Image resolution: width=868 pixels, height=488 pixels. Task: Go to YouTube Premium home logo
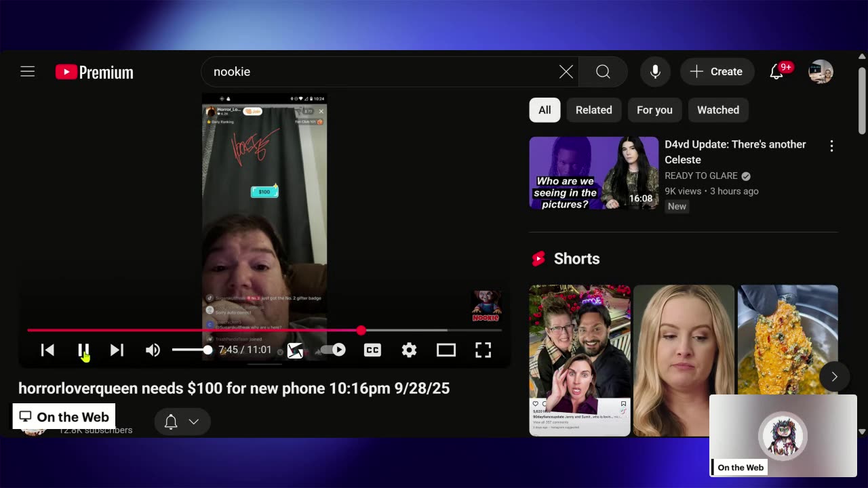coord(94,72)
